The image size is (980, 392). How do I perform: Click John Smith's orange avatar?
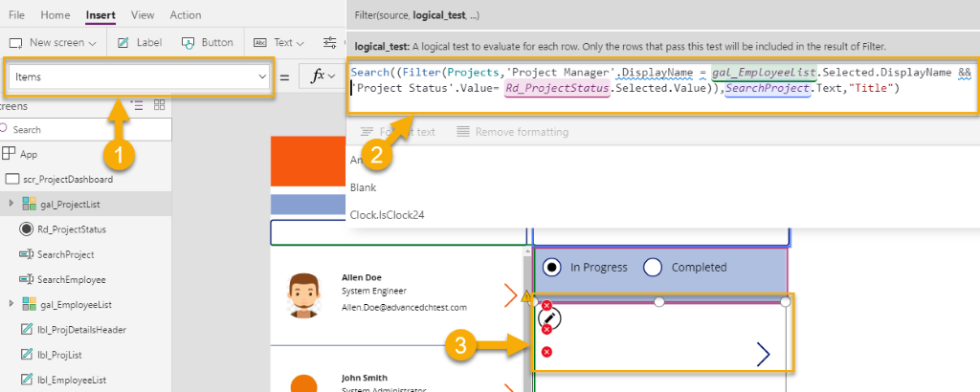(x=304, y=383)
